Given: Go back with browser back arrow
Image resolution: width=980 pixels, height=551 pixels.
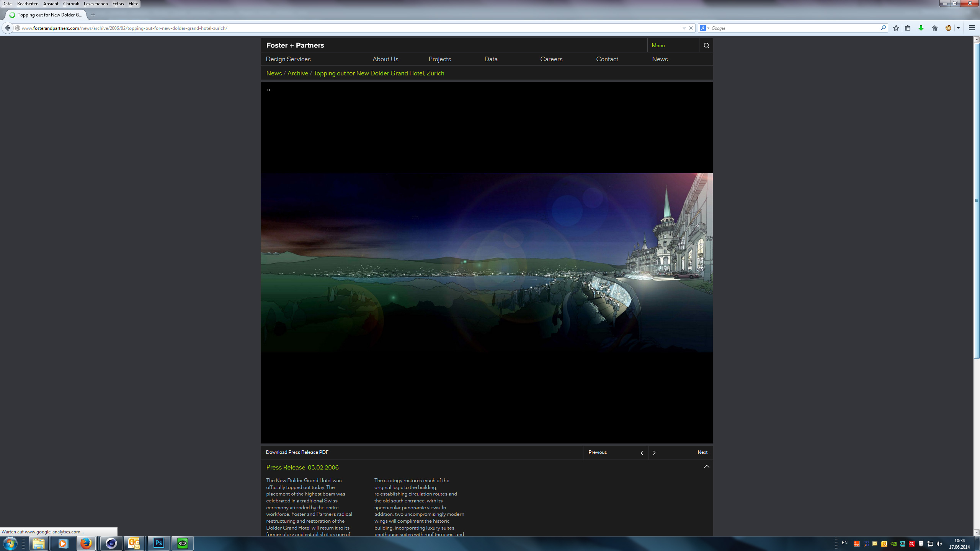Looking at the screenshot, I should (x=8, y=28).
